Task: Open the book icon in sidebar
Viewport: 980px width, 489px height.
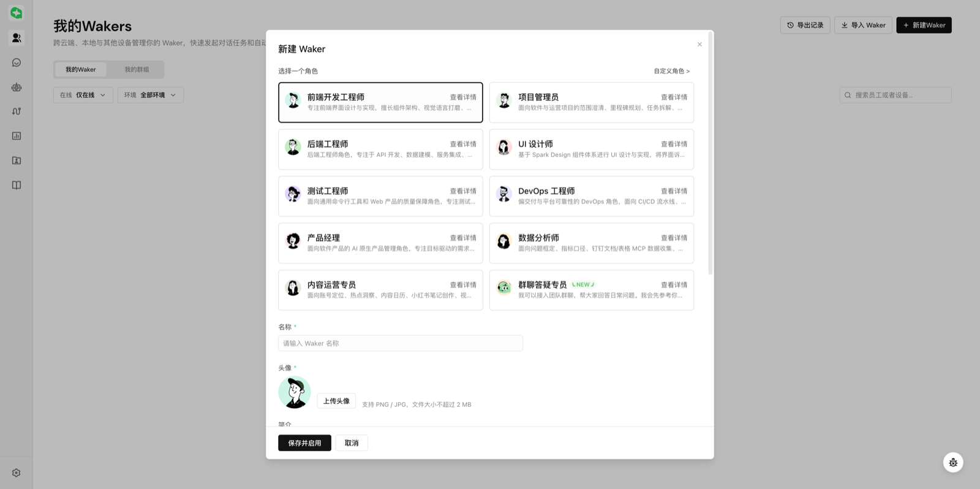Action: click(x=17, y=185)
